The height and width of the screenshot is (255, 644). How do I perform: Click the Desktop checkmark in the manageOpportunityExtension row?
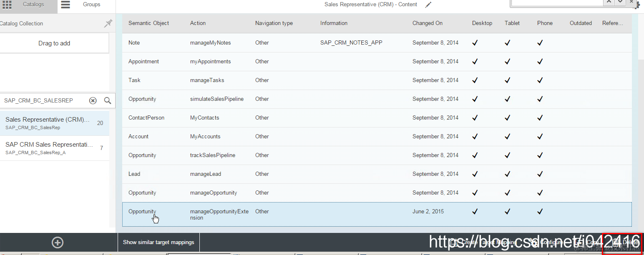coord(475,211)
